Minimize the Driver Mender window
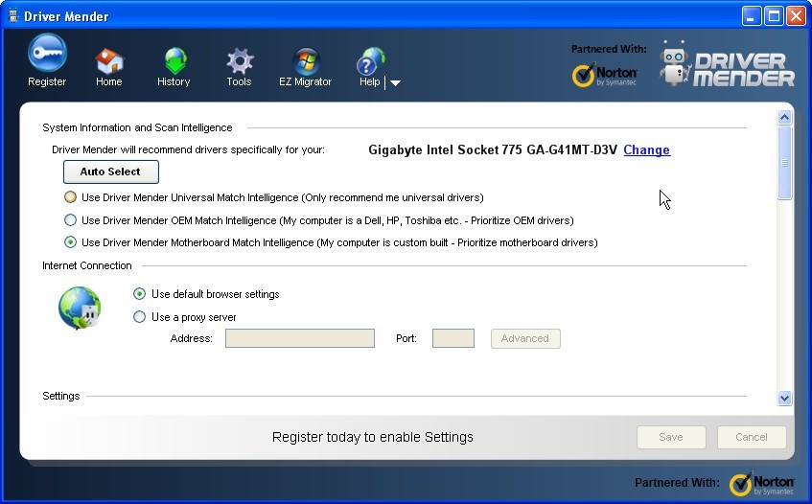Viewport: 812px width, 504px height. click(752, 16)
